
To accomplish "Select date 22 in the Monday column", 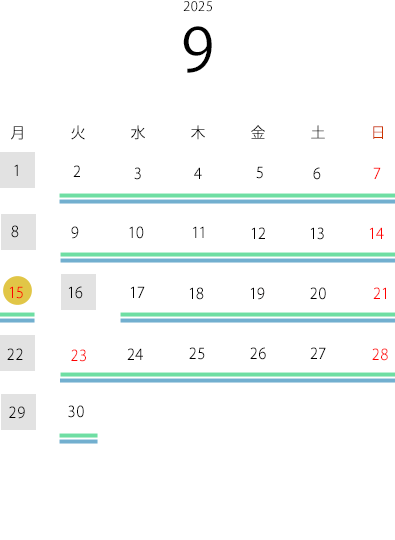I will coord(17,353).
